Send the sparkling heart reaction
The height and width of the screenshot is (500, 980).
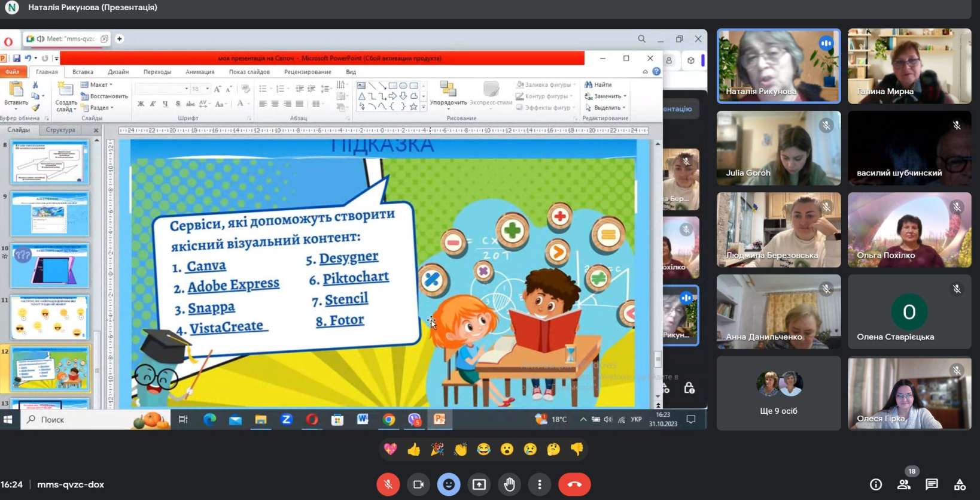pyautogui.click(x=390, y=449)
